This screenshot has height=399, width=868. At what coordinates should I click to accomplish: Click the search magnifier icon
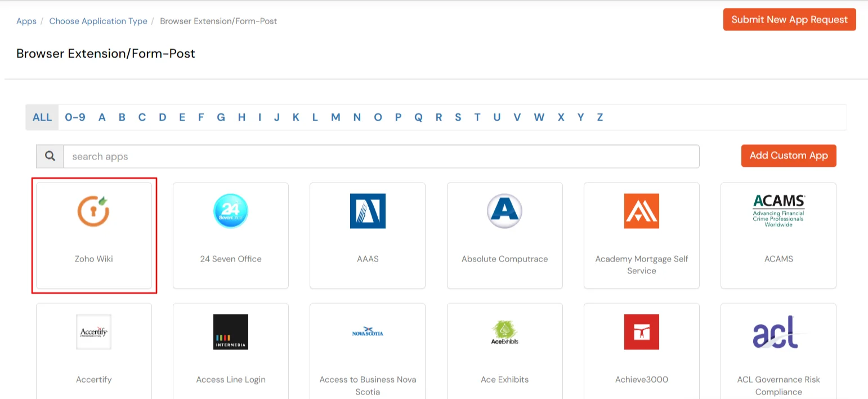click(49, 156)
